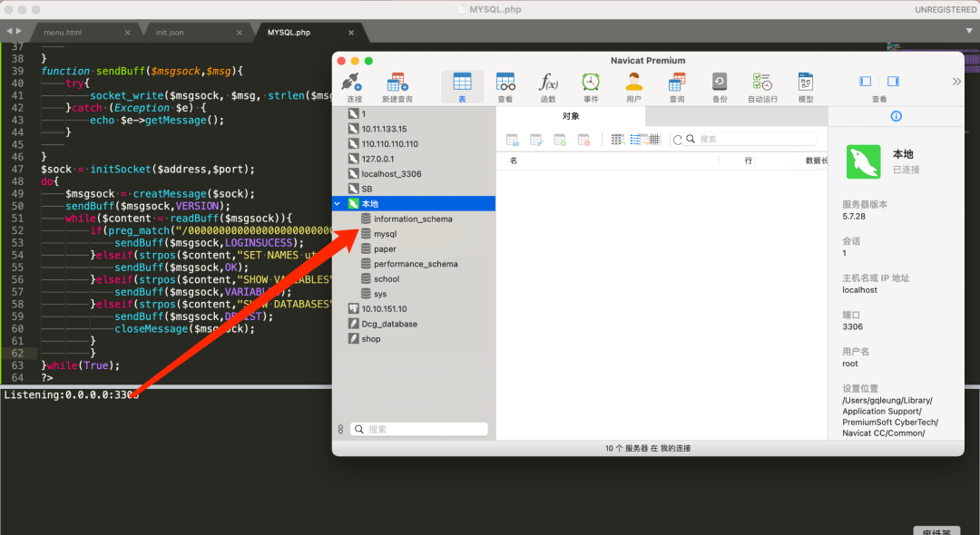Click the 本地 MySQL dolphin icon in info pane
The height and width of the screenshot is (535, 980).
(x=863, y=161)
